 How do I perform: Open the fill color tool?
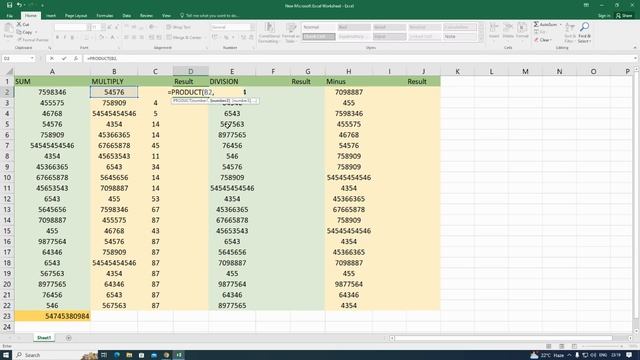pos(101,38)
